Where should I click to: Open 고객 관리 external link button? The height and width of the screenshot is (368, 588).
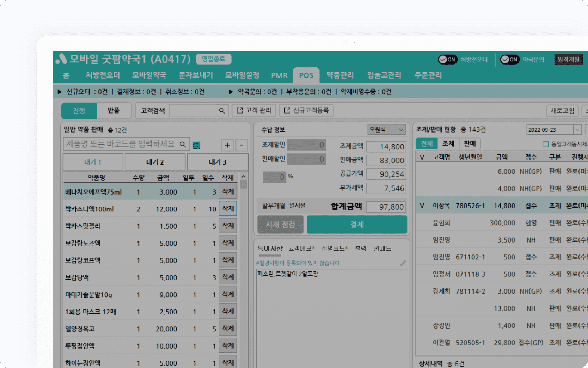click(x=253, y=110)
